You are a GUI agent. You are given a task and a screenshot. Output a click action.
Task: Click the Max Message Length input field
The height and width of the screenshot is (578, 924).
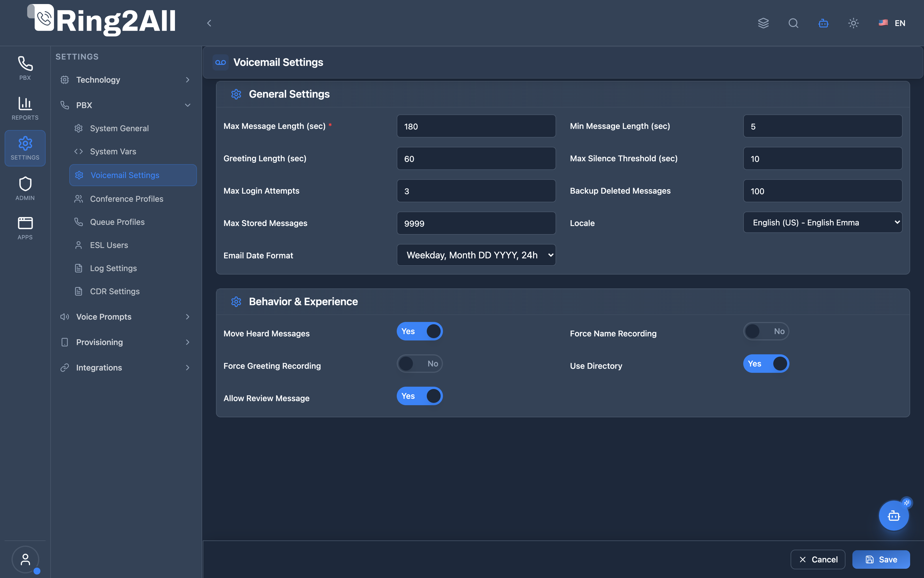click(476, 126)
